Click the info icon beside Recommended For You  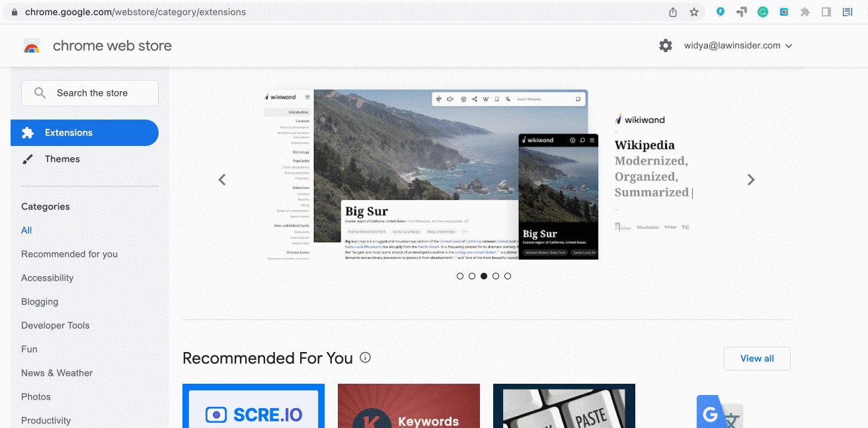(365, 358)
